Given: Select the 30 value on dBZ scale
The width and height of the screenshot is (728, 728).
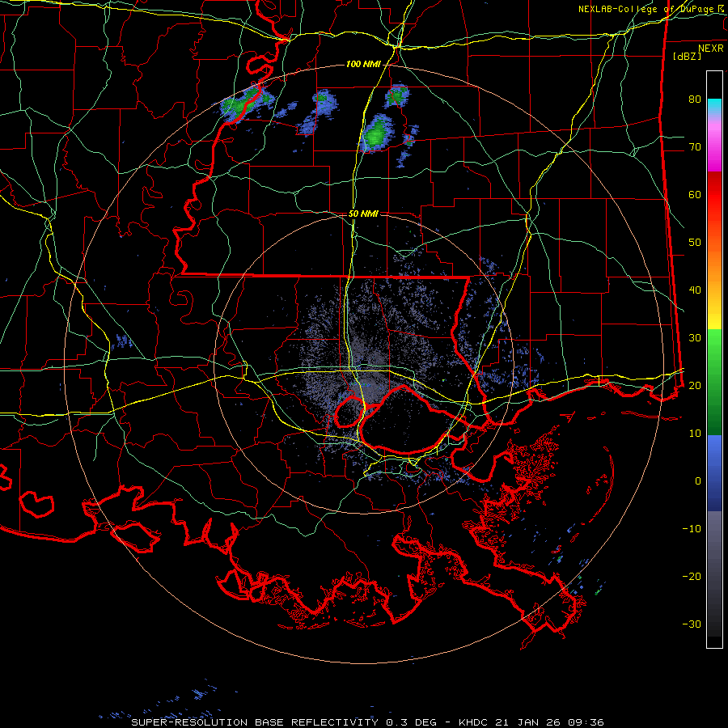Looking at the screenshot, I should pos(695,337).
